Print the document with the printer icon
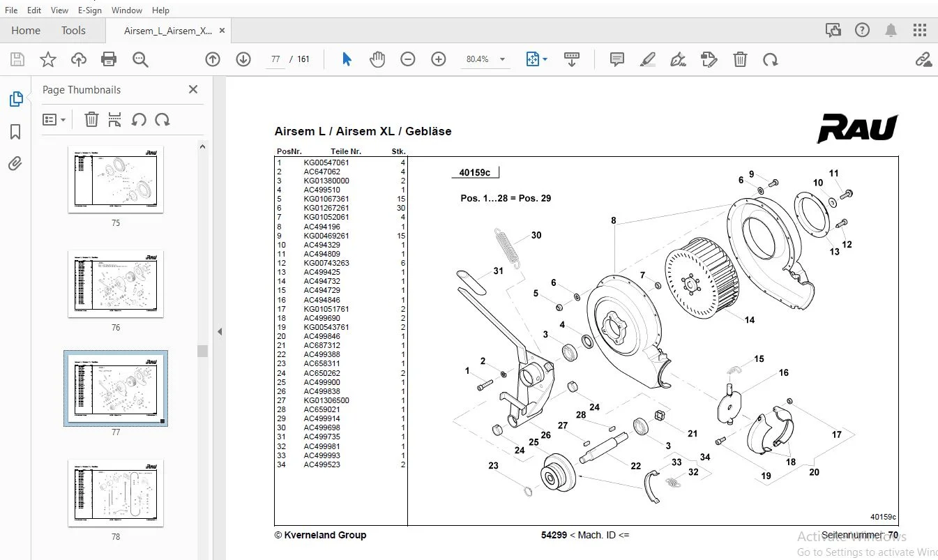938x560 pixels. 109,59
